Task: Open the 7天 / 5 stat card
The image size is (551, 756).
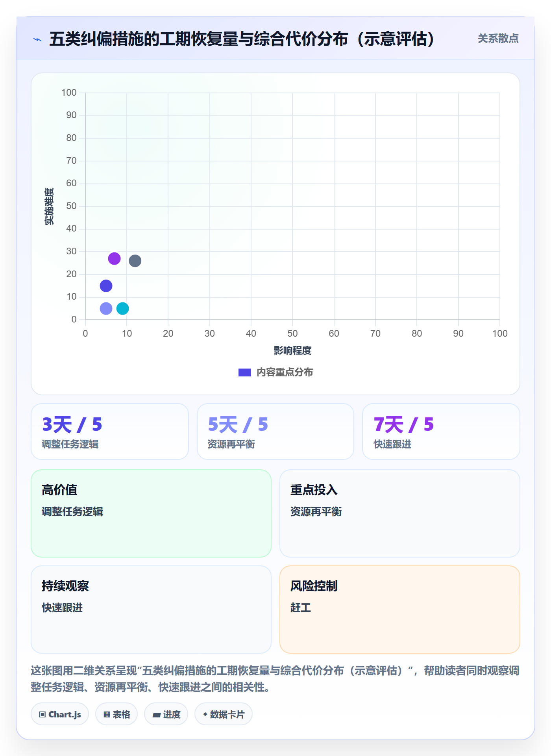Action: 441,432
